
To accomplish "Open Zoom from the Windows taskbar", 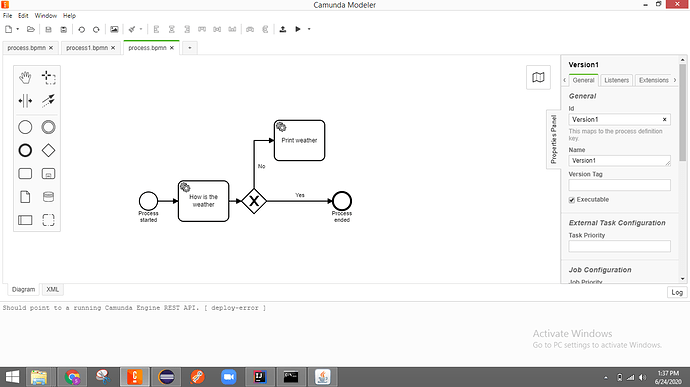I will coord(228,377).
